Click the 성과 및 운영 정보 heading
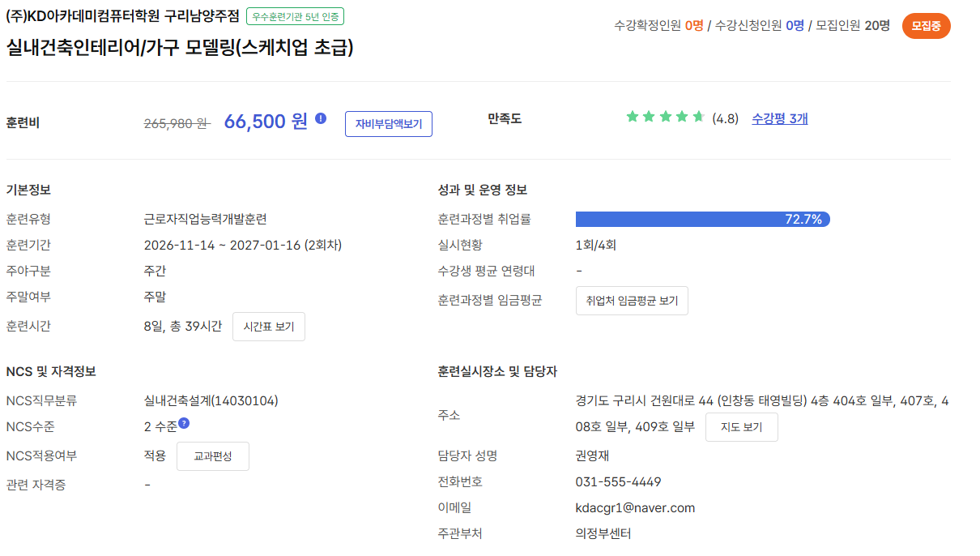The image size is (980, 556). point(483,190)
